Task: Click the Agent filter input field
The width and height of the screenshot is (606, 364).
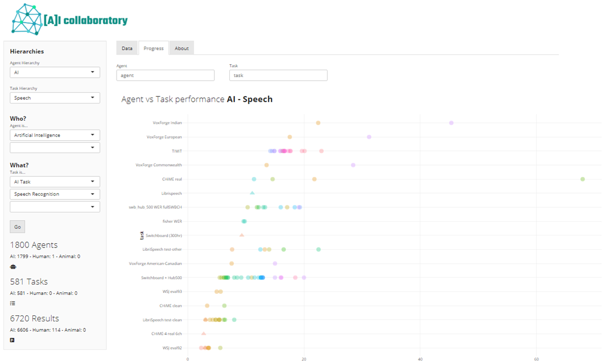Action: click(x=165, y=75)
